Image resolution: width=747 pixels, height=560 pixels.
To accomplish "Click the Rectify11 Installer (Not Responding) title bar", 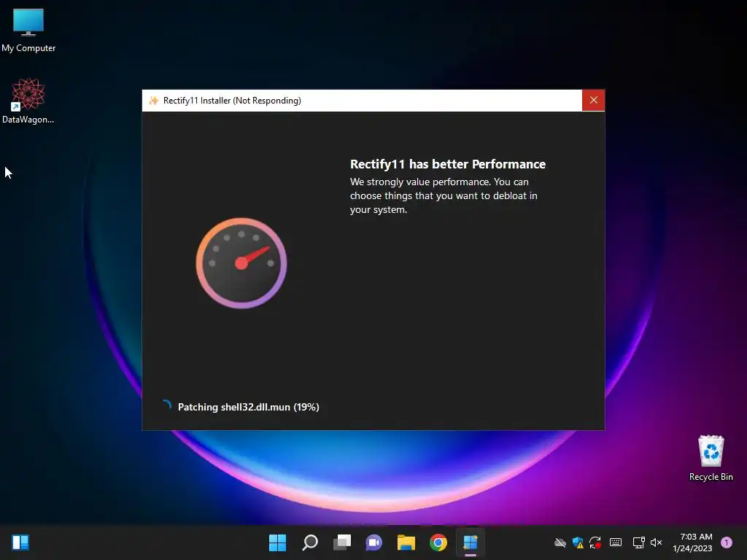I will (x=362, y=101).
